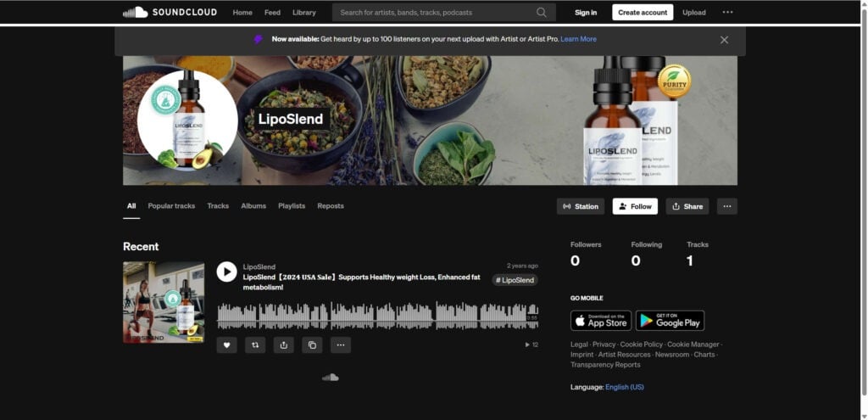Open the Legal link
This screenshot has height=420, width=868.
[x=579, y=344]
